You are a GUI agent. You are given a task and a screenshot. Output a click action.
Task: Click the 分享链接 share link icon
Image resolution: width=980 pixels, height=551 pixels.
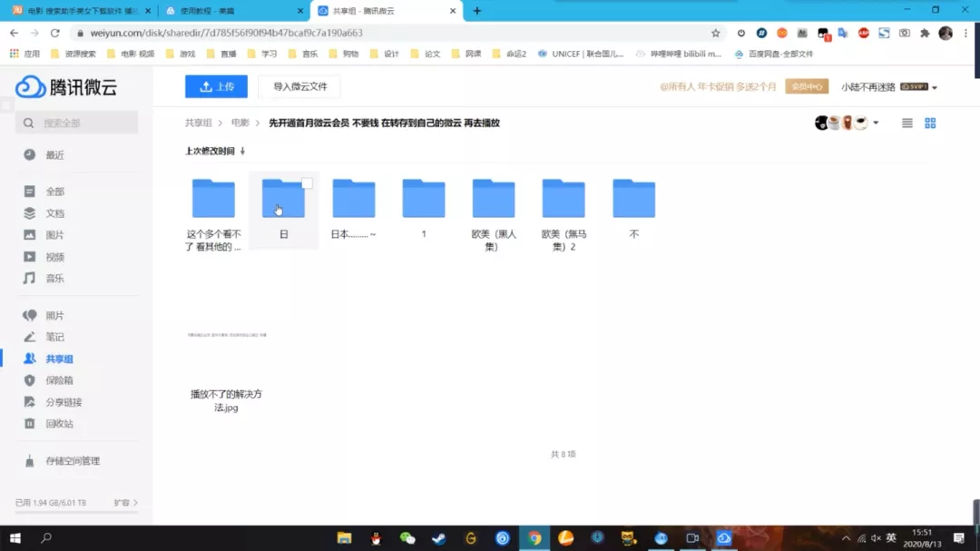[x=29, y=402]
